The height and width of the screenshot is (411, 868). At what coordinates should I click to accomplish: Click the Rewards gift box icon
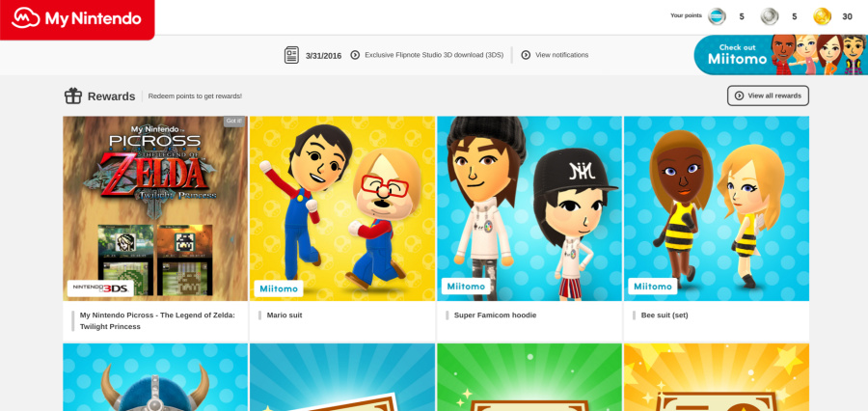click(x=73, y=96)
